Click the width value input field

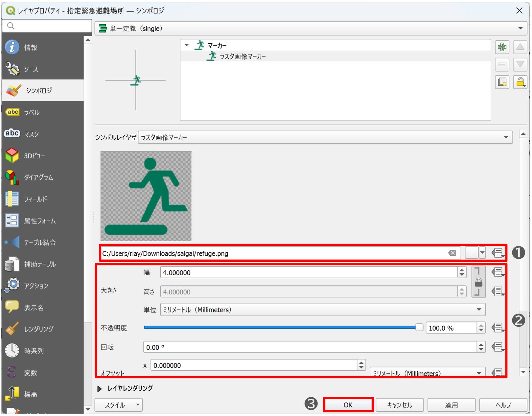pos(309,272)
